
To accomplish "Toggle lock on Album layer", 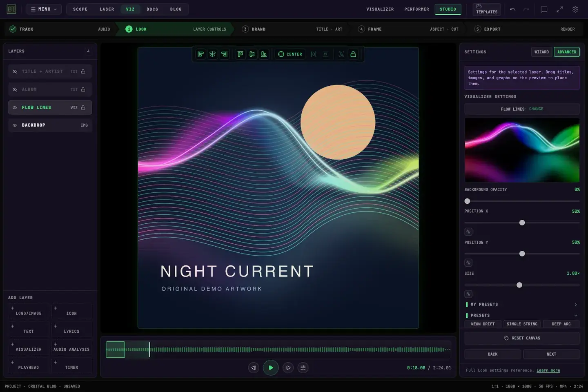I will [x=83, y=89].
